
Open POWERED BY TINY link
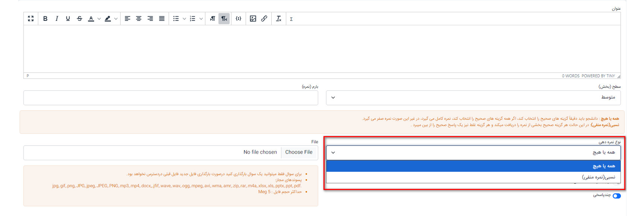click(598, 76)
